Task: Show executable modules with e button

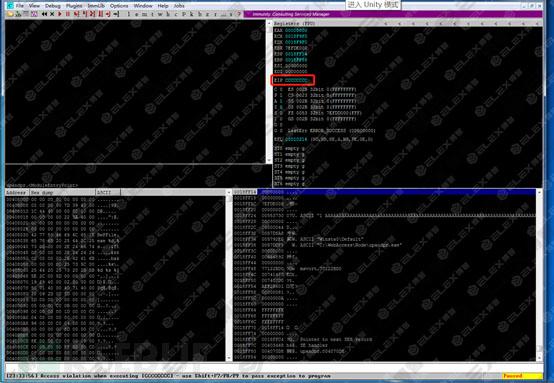Action: click(137, 14)
